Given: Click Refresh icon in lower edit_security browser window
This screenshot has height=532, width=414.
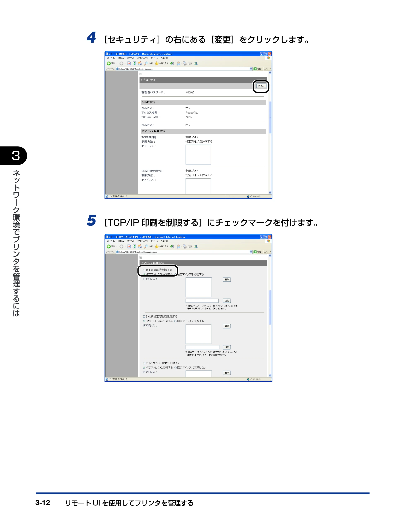Looking at the screenshot, I should click(135, 247).
